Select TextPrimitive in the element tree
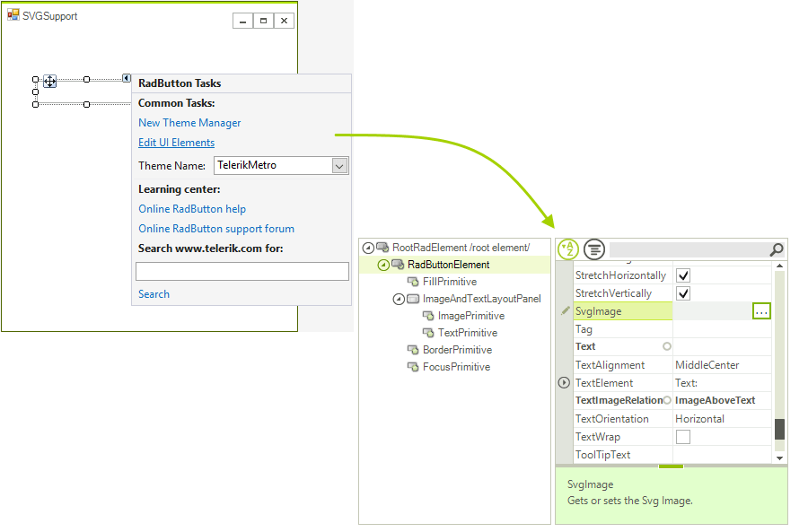The width and height of the screenshot is (808, 532). (468, 333)
